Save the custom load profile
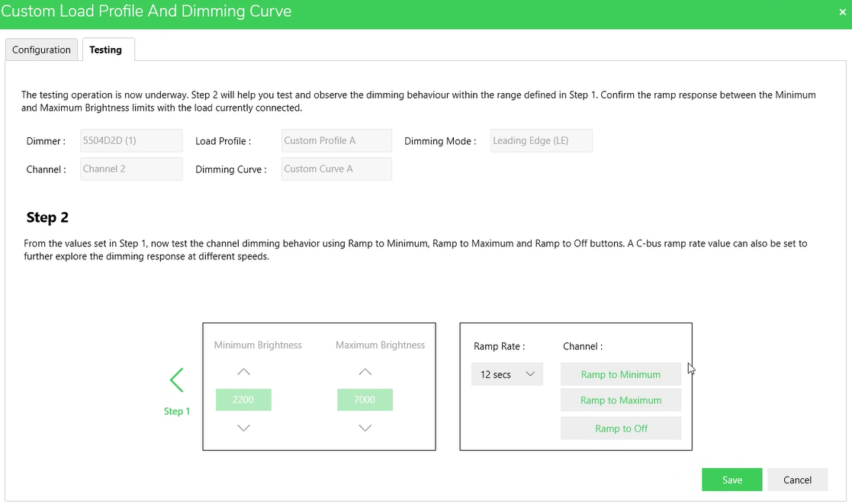 pyautogui.click(x=732, y=480)
